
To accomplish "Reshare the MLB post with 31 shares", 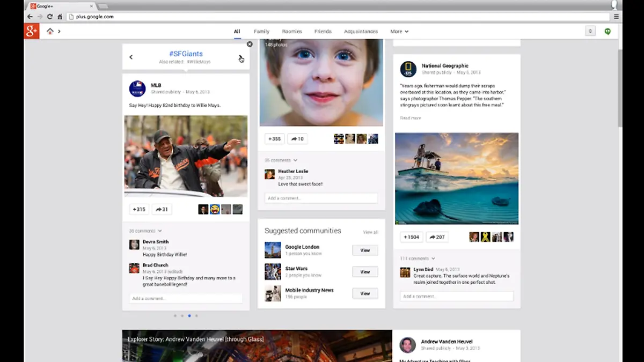I will point(162,209).
